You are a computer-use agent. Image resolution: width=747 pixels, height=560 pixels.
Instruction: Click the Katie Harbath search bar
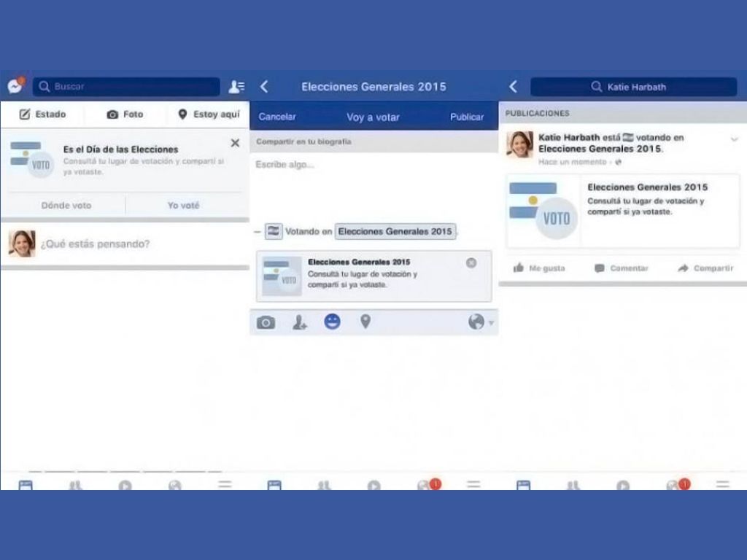click(x=634, y=87)
